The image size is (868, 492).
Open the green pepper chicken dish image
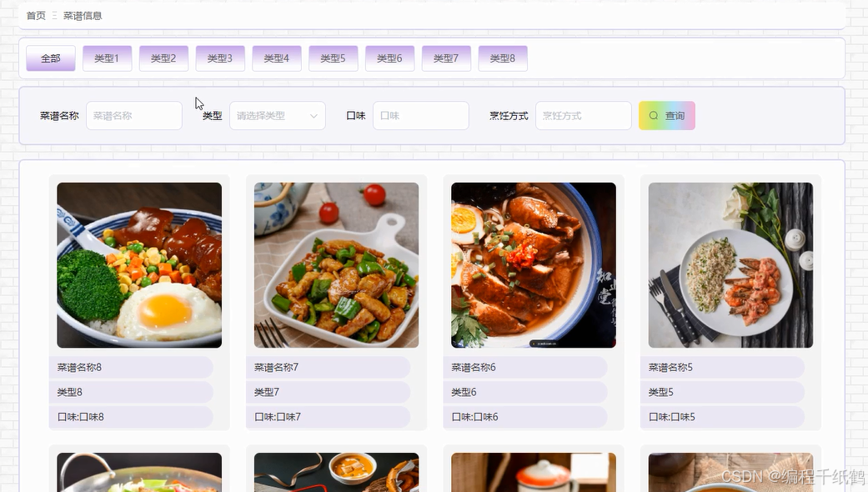(337, 265)
